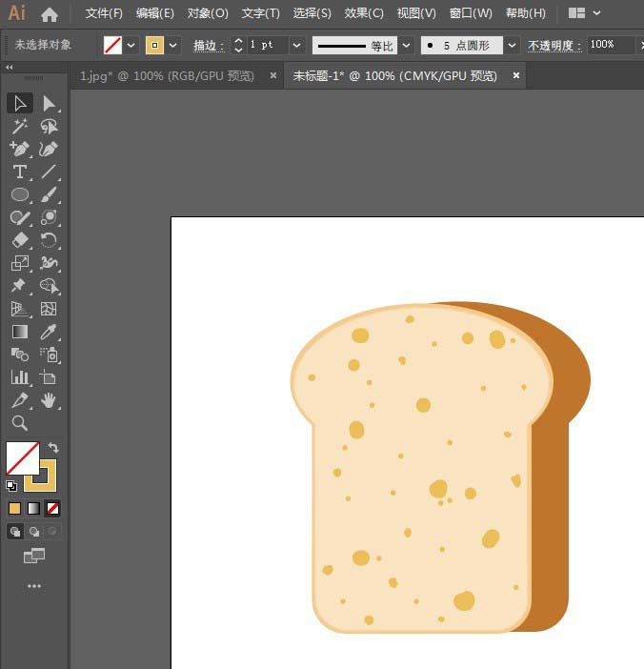
Task: Select the Paintbrush tool
Action: coord(49,194)
